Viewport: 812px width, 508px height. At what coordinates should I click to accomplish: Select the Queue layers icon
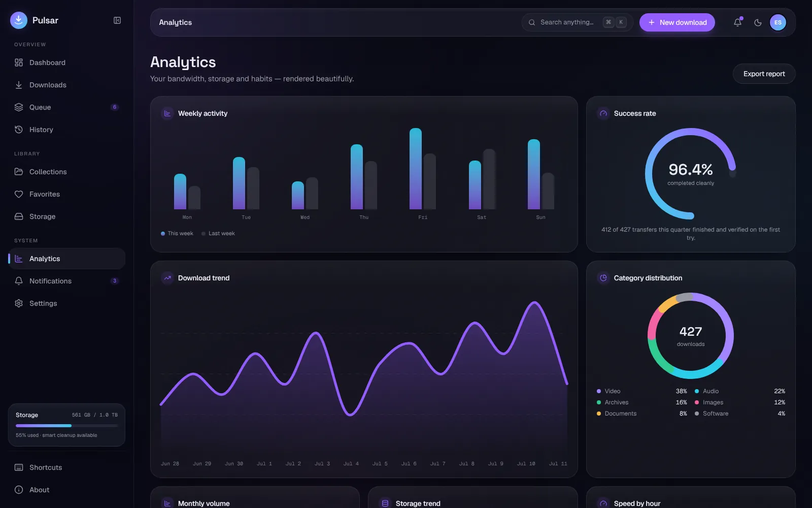(x=19, y=107)
